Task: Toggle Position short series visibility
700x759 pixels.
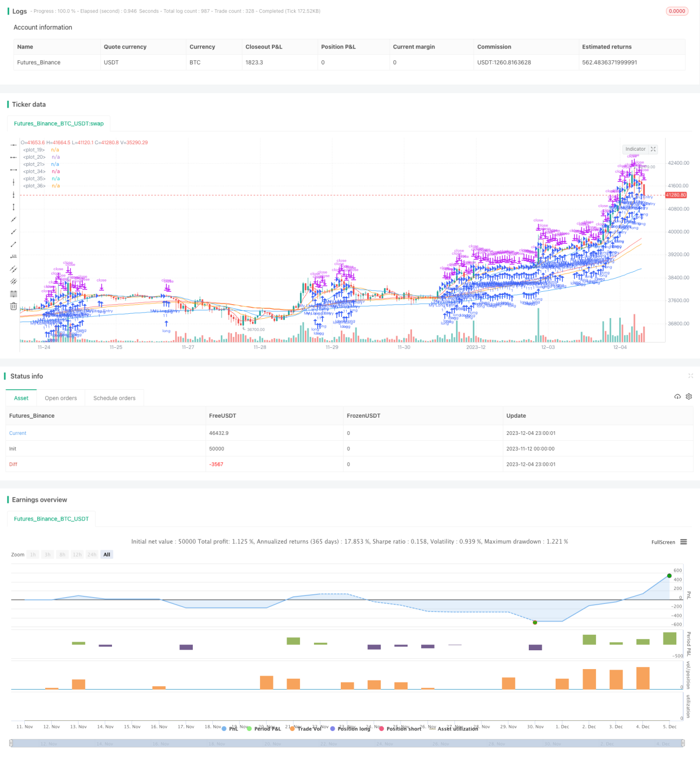Action: coord(400,729)
